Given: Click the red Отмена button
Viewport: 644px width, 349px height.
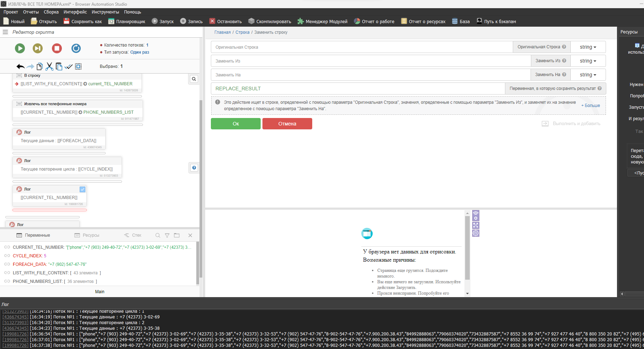Looking at the screenshot, I should [x=287, y=124].
